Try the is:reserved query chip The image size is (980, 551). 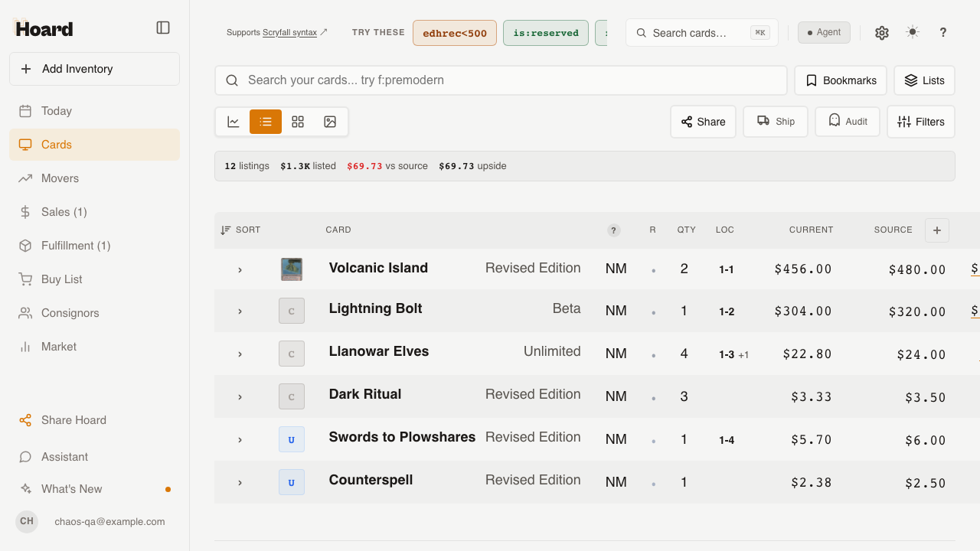pyautogui.click(x=546, y=33)
